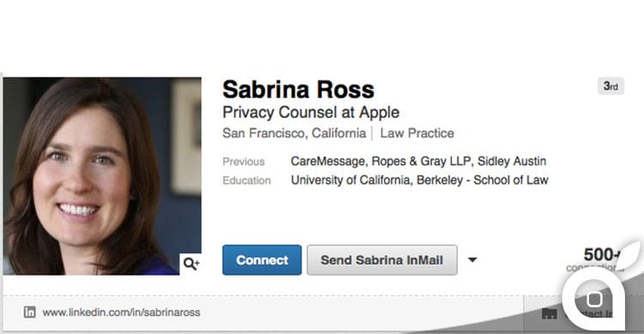
Task: Click the Sidley Austin link
Action: coord(512,161)
